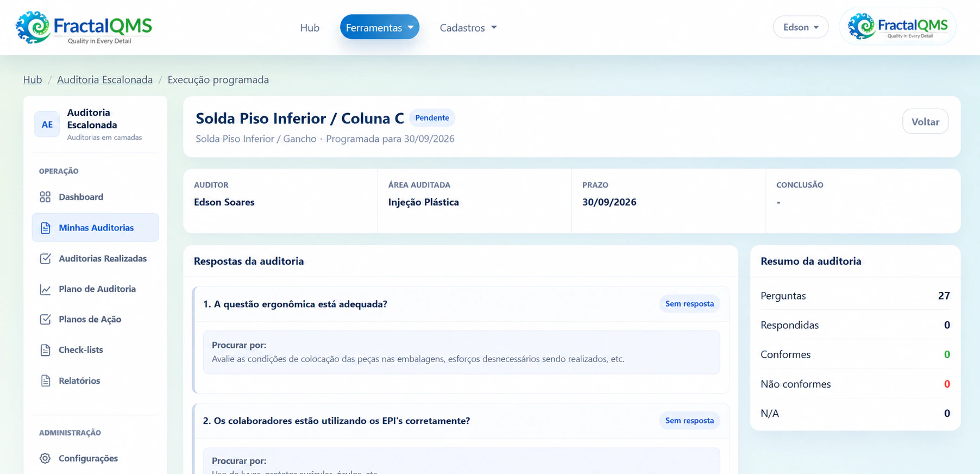The width and height of the screenshot is (980, 474).
Task: Open the Cadastros dropdown menu
Action: coord(468,28)
